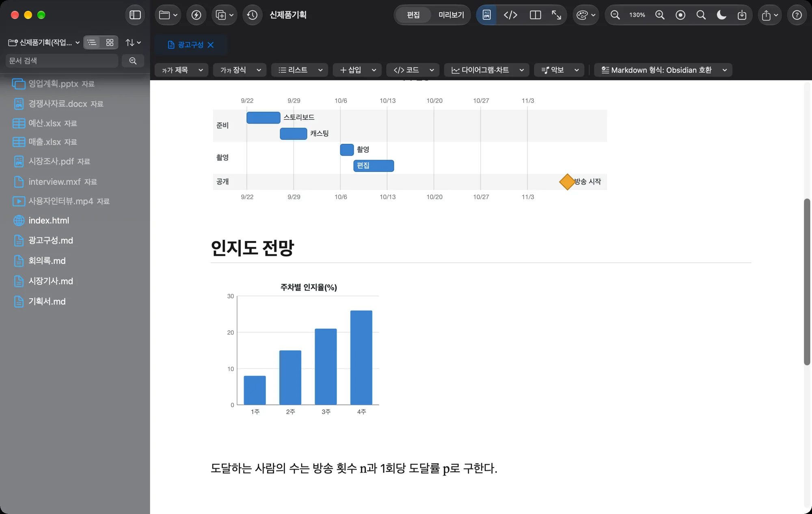Switch sidebar to grid view
Image resolution: width=812 pixels, height=514 pixels.
pyautogui.click(x=110, y=42)
